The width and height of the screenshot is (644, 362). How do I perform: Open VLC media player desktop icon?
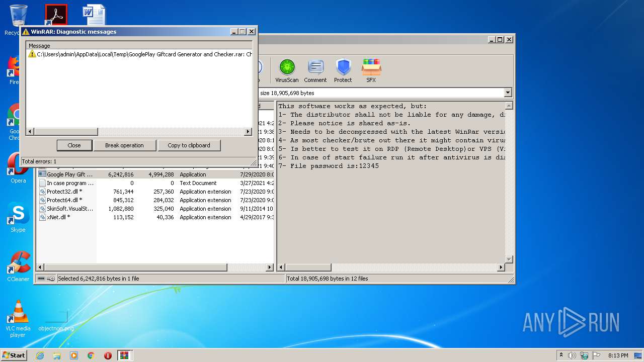pos(18,319)
